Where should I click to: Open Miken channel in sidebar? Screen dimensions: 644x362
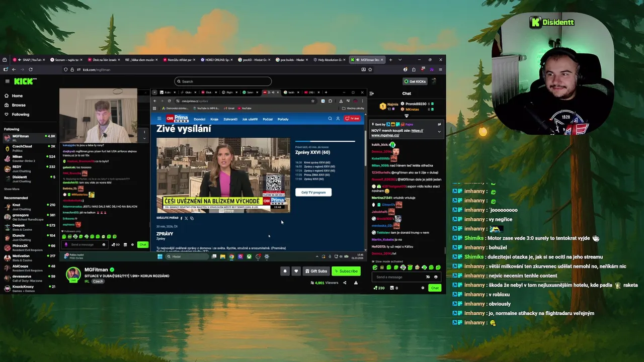(30, 158)
